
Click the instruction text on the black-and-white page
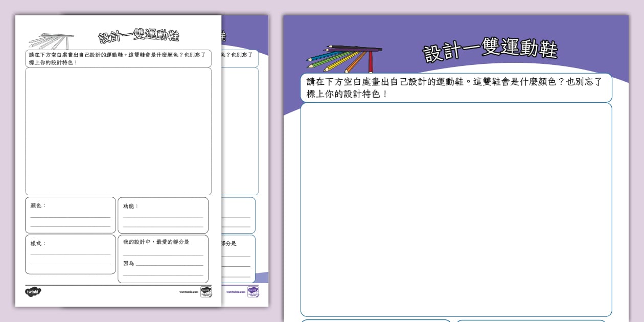pos(118,58)
